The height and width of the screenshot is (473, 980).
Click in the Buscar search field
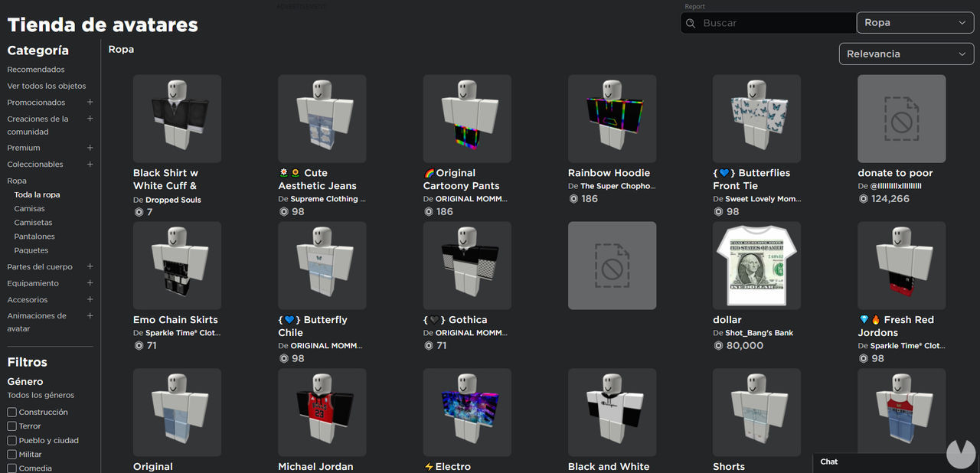(x=768, y=23)
